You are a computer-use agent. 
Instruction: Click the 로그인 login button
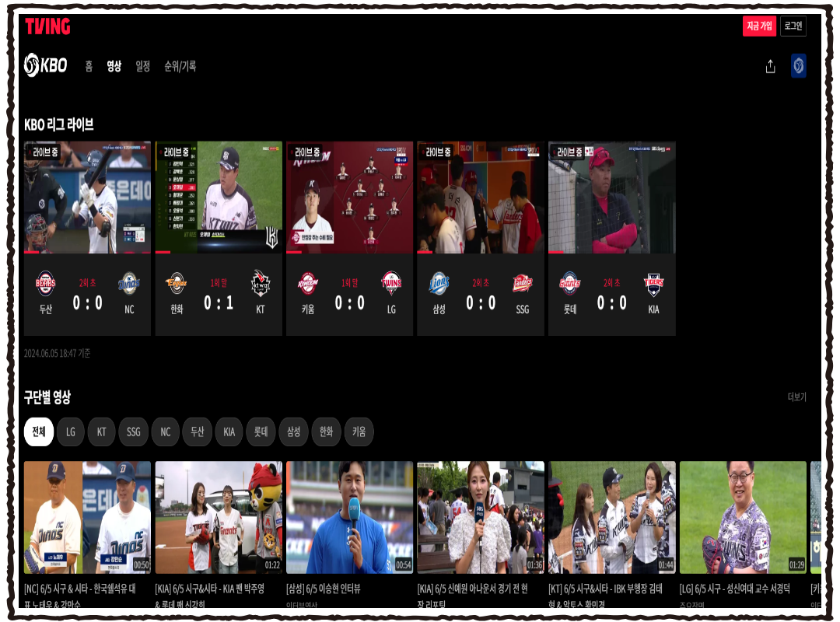click(x=793, y=26)
